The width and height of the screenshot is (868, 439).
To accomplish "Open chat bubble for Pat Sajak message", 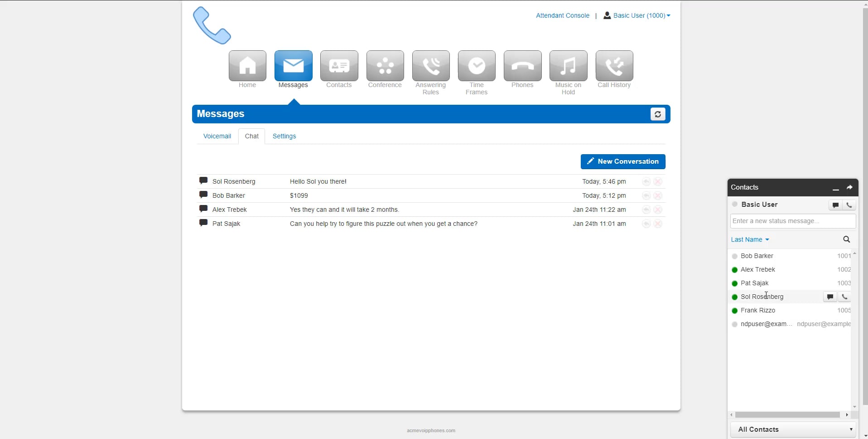I will (x=203, y=223).
